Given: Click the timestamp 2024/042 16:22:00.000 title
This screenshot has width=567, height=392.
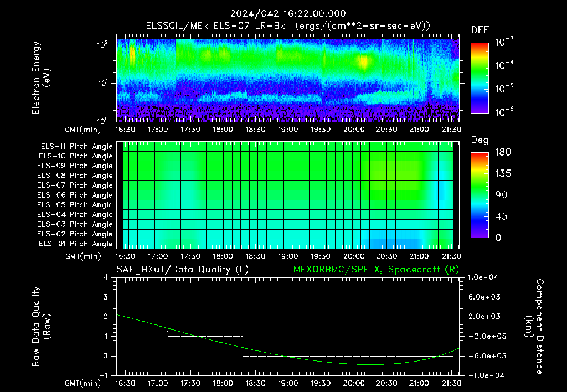Looking at the screenshot, I should click(288, 14).
